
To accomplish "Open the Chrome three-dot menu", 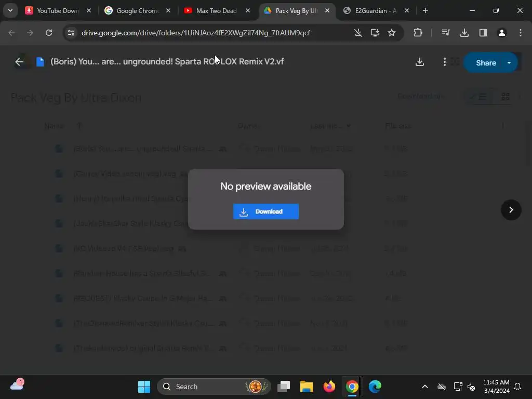I will click(520, 33).
